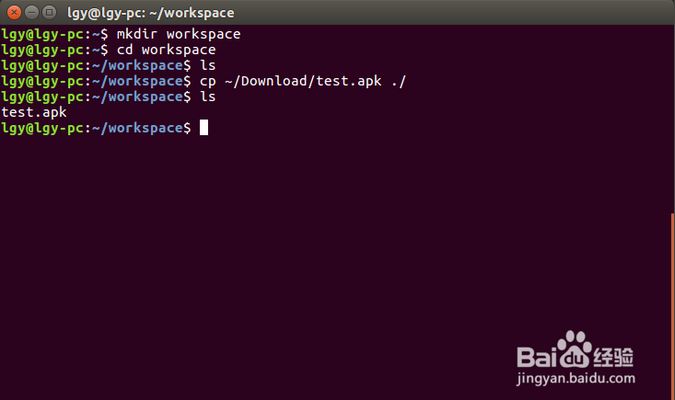Click the '经验' characters beside Baidu logo
675x400 pixels.
click(x=614, y=354)
